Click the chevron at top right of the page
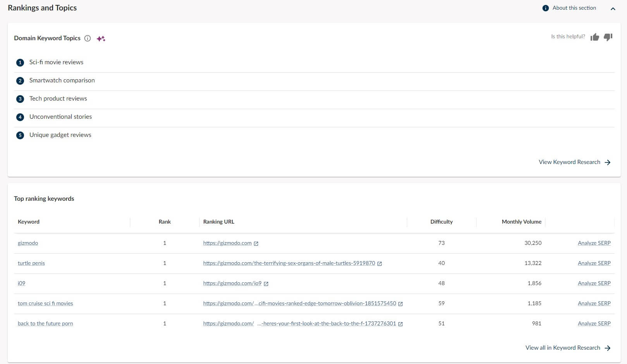The height and width of the screenshot is (364, 627). click(613, 8)
